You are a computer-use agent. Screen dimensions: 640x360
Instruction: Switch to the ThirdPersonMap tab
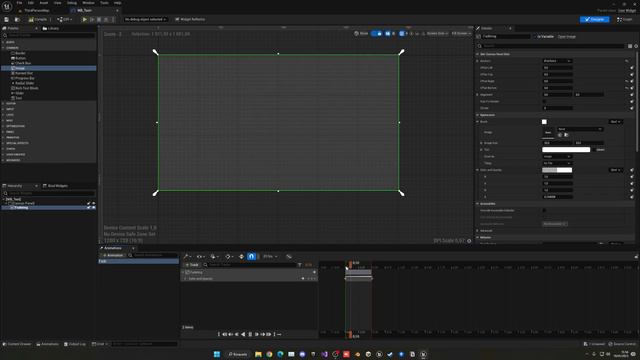(36, 10)
